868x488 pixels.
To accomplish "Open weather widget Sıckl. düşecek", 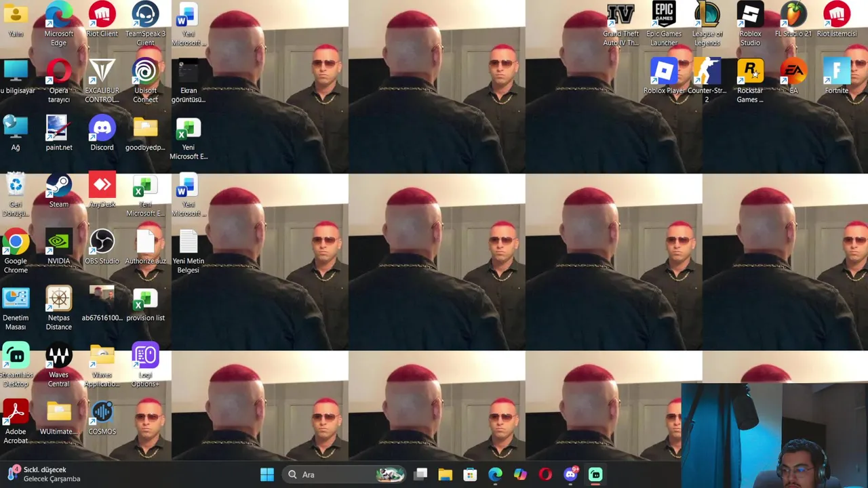I will (x=45, y=474).
